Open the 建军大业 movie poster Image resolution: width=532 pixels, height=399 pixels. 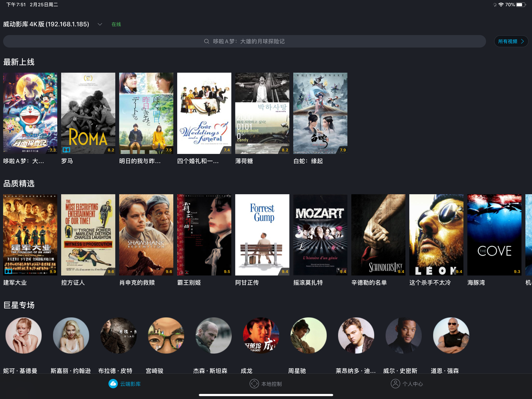(x=30, y=235)
